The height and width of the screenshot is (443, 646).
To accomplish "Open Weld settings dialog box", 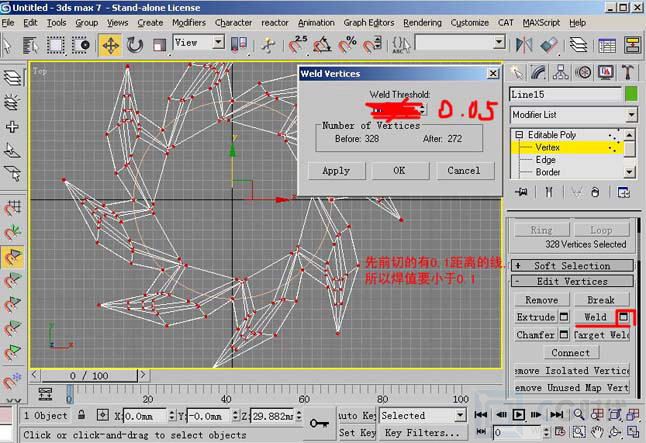I will (624, 317).
